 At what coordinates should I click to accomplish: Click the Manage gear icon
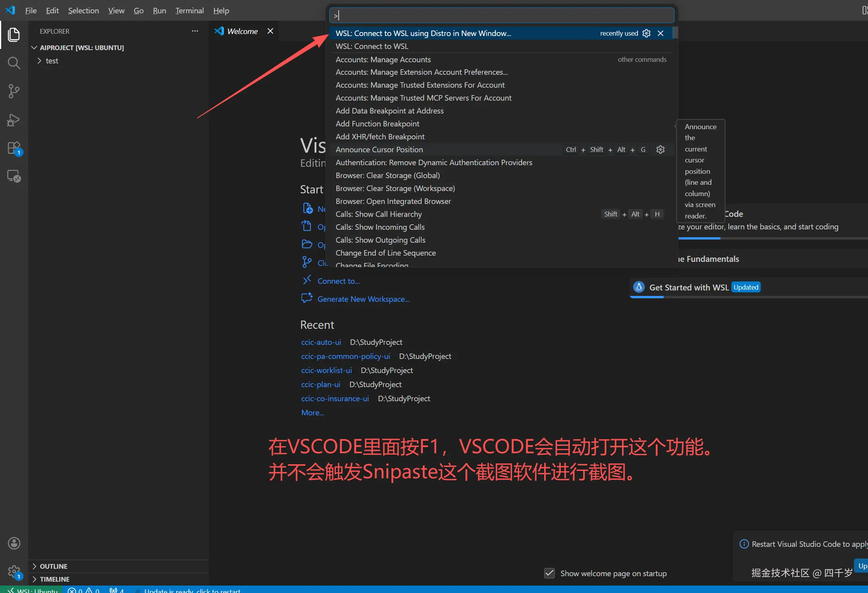pos(14,571)
